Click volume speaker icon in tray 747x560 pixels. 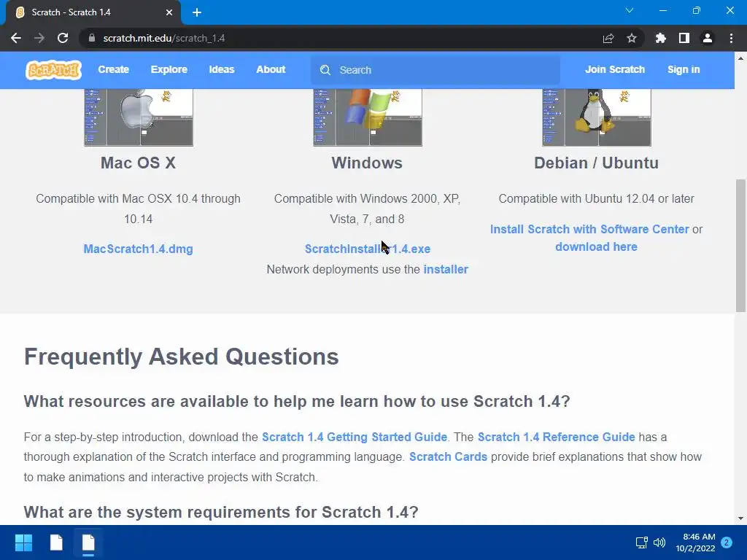[x=659, y=542]
